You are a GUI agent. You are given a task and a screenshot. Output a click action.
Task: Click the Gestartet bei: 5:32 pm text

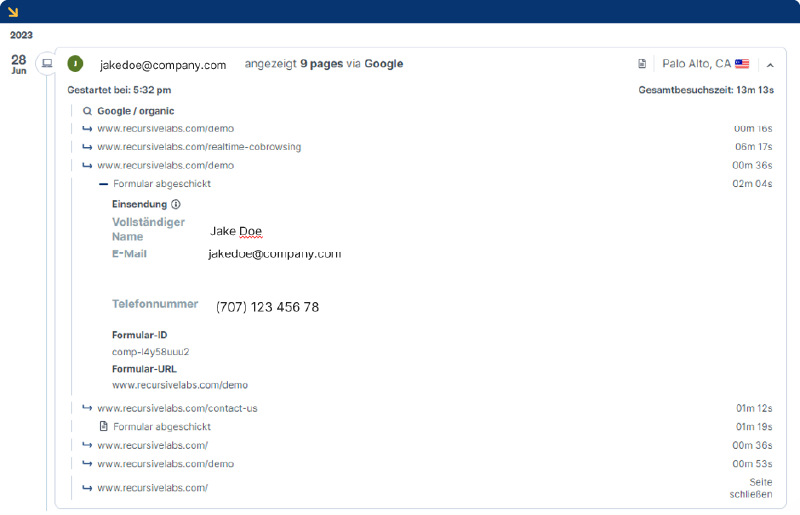pos(119,90)
